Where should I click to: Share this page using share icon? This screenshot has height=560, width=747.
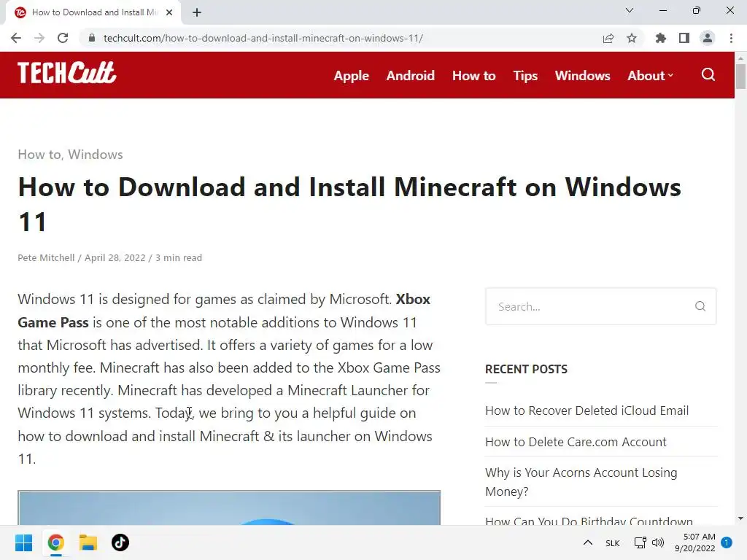tap(608, 38)
